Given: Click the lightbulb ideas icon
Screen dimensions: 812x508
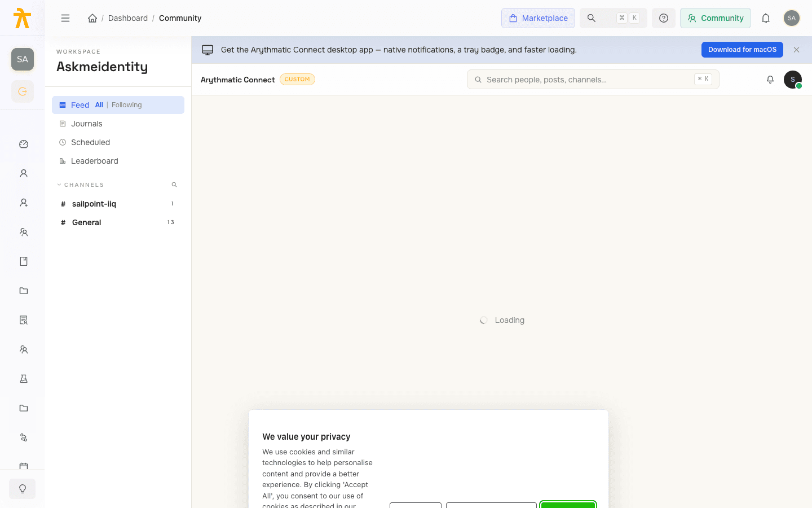Looking at the screenshot, I should pos(23,489).
